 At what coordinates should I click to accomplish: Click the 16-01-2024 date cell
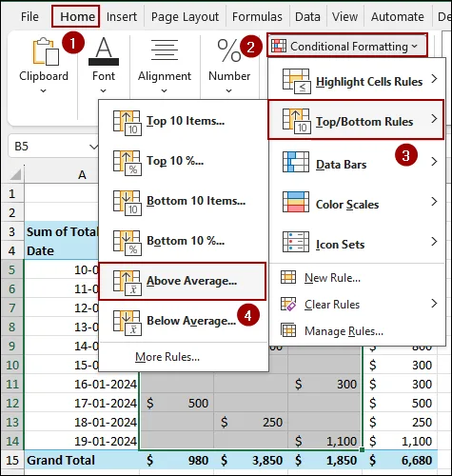pyautogui.click(x=81, y=384)
